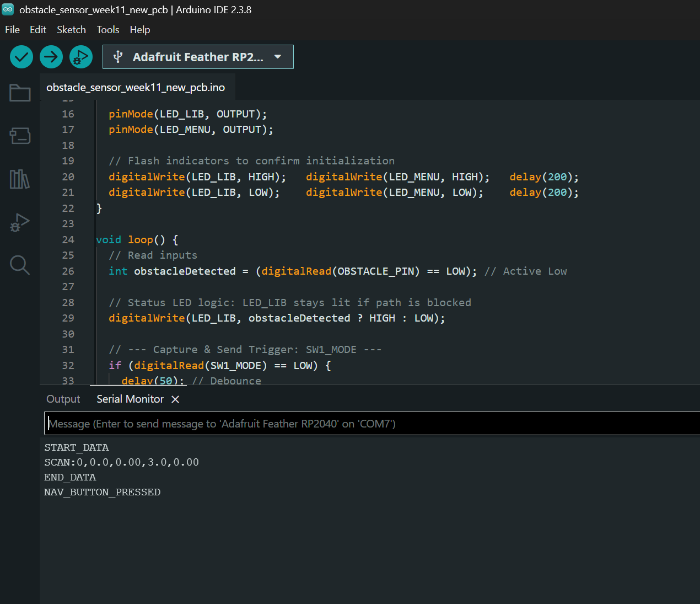
Task: Close the Serial Monitor tab
Action: [x=175, y=399]
